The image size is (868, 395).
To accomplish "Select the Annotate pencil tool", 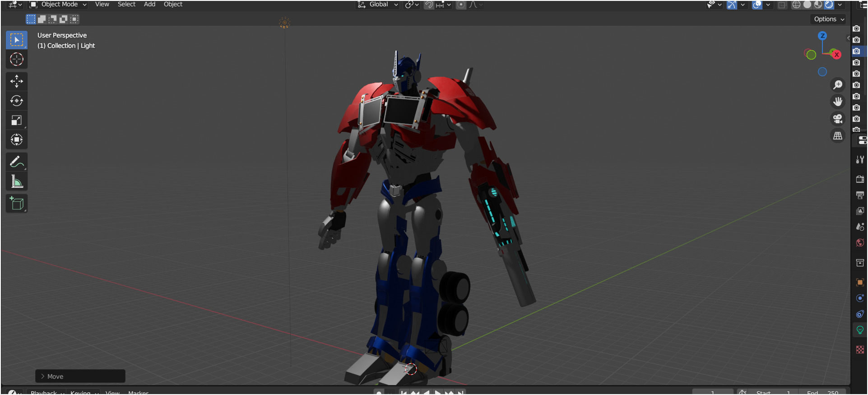I will pos(17,162).
